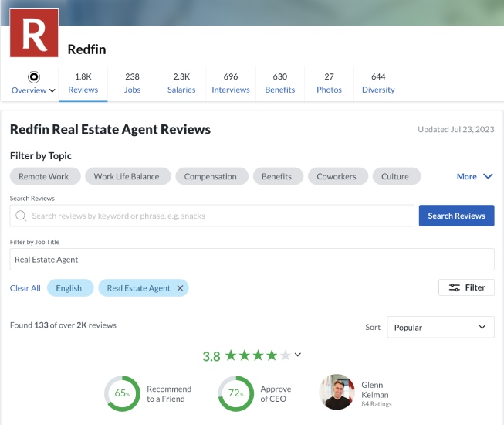
Task: Click the Filter sliders icon
Action: tap(454, 287)
